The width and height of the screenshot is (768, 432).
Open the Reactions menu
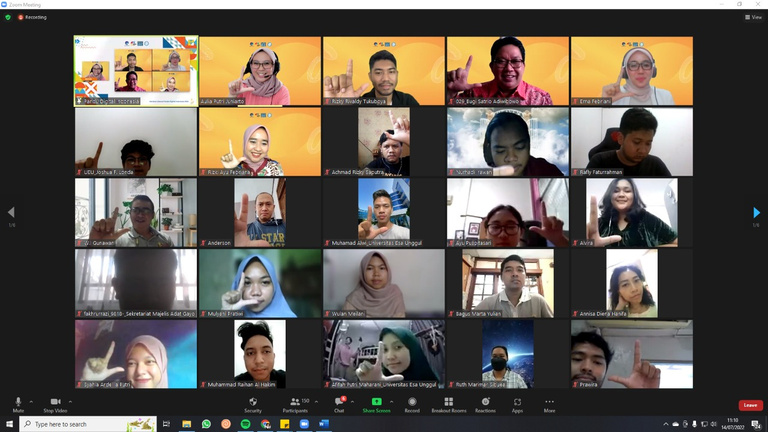(485, 404)
